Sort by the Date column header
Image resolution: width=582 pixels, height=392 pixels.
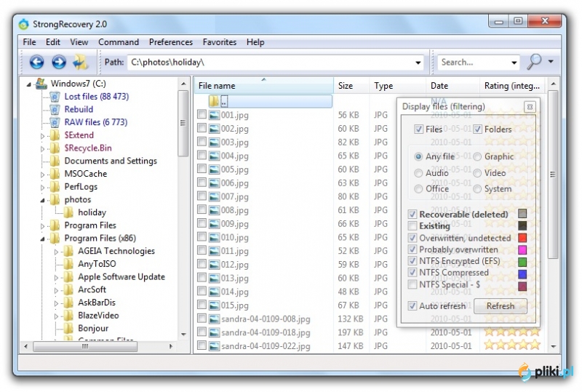point(453,85)
